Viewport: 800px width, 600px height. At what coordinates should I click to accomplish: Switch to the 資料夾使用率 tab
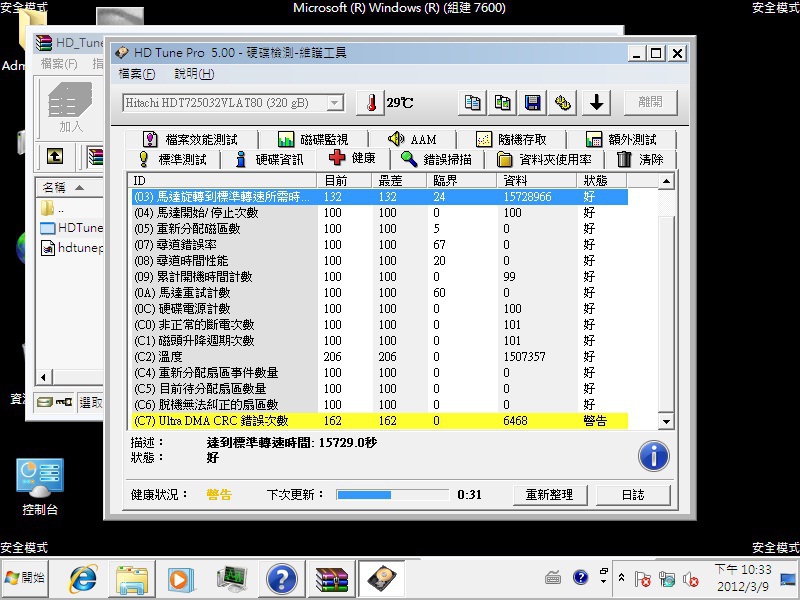coord(544,160)
